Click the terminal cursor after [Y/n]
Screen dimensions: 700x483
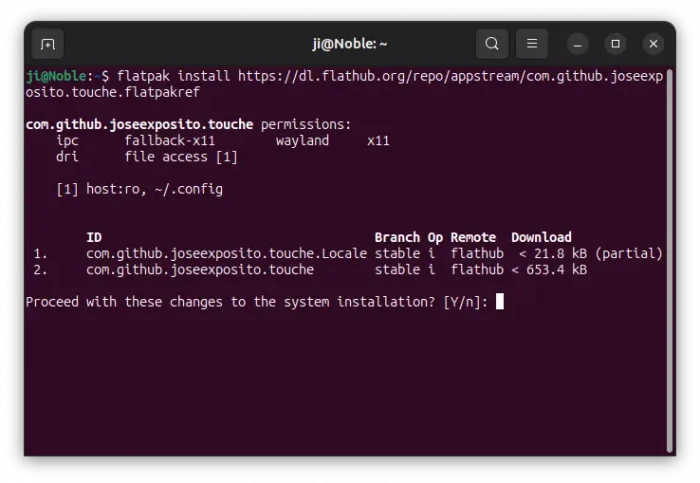tap(500, 301)
